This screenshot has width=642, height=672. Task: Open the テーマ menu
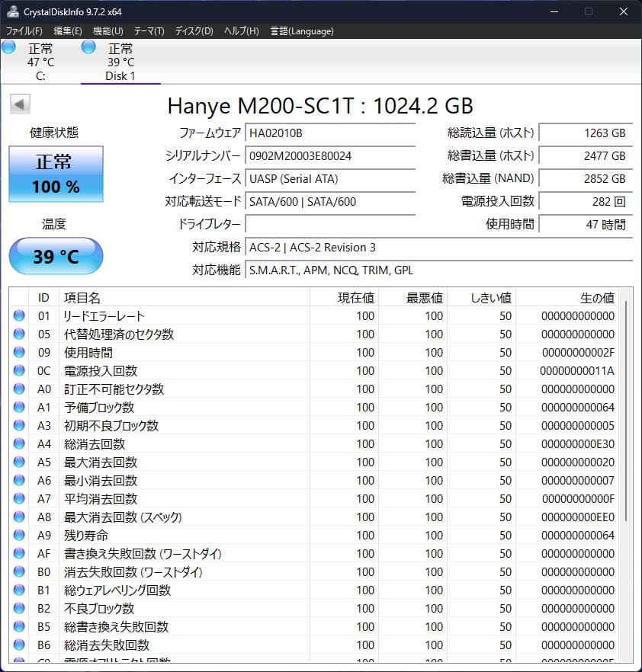149,31
